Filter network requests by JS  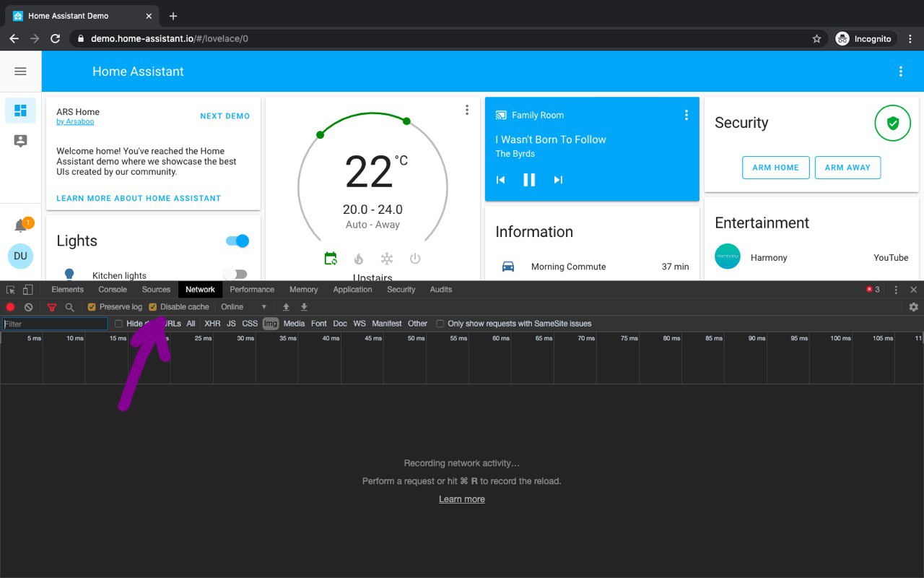pos(231,324)
